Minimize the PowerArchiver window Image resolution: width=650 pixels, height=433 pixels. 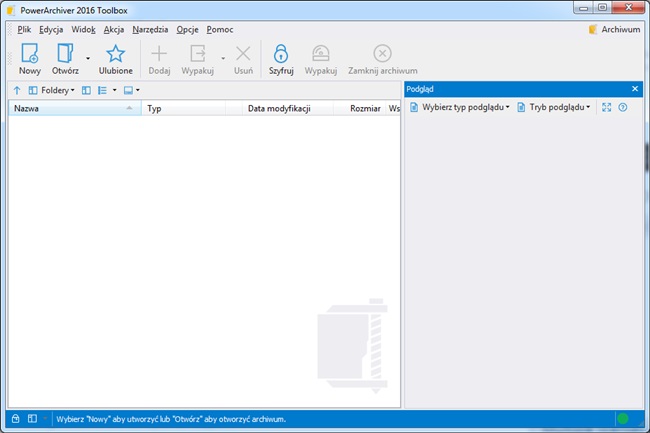click(x=583, y=7)
